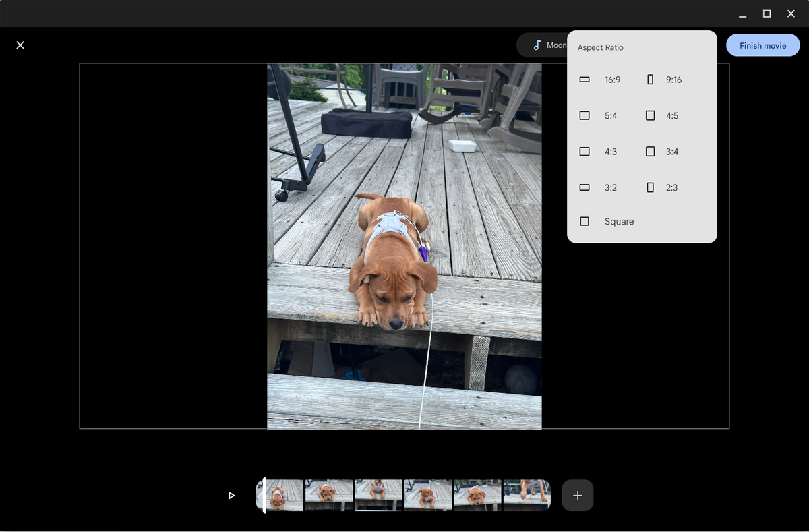This screenshot has width=809, height=532.
Task: Close the movie editor with the X
Action: [x=20, y=45]
